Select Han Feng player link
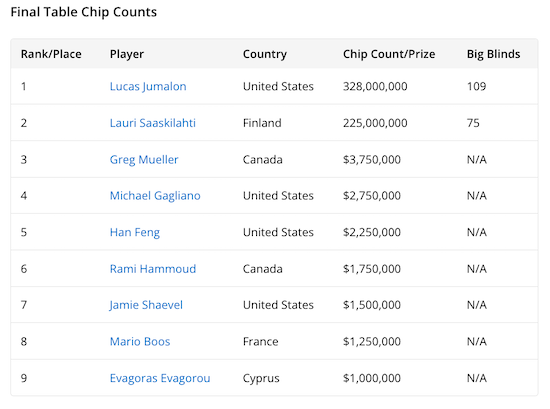Image resolution: width=550 pixels, height=409 pixels. 135,233
